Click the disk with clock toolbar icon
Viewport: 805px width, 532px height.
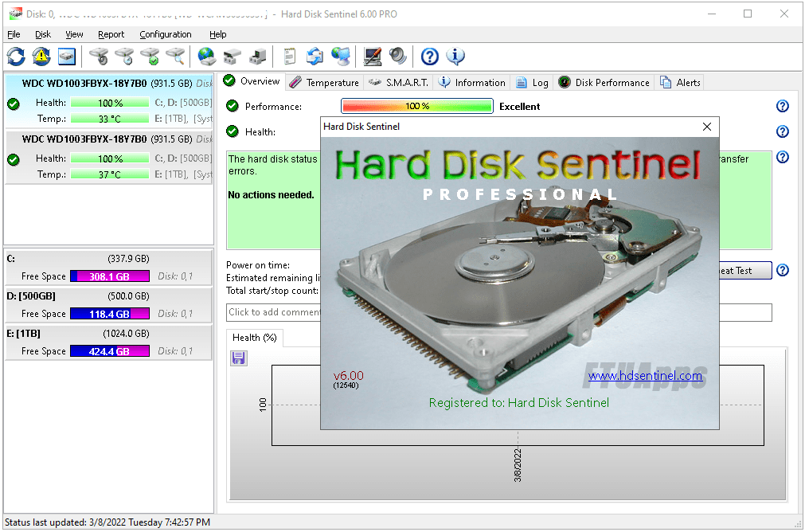(124, 57)
